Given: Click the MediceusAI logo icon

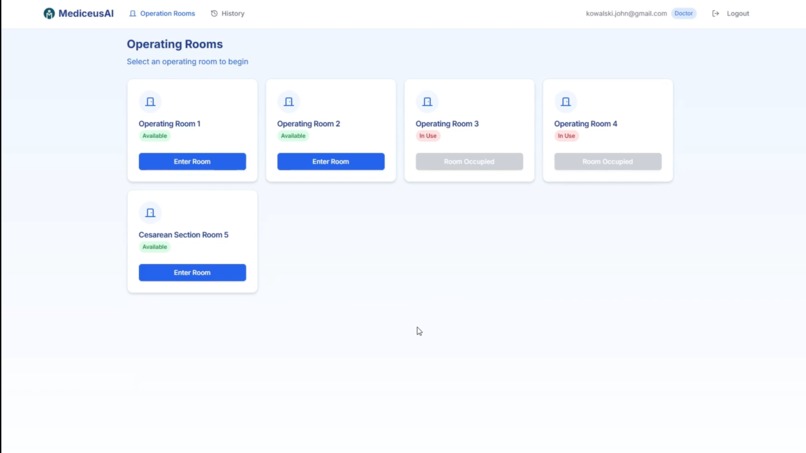Looking at the screenshot, I should [49, 13].
